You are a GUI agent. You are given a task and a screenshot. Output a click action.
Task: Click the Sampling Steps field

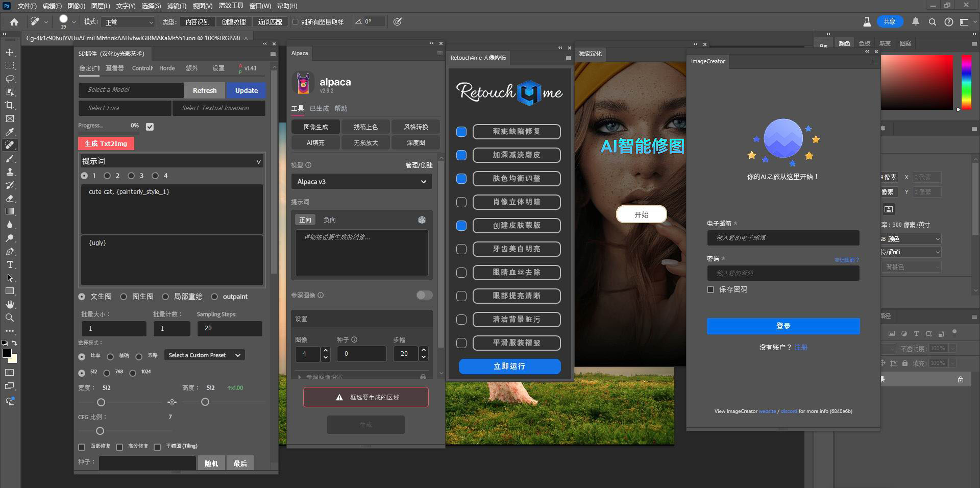point(230,328)
